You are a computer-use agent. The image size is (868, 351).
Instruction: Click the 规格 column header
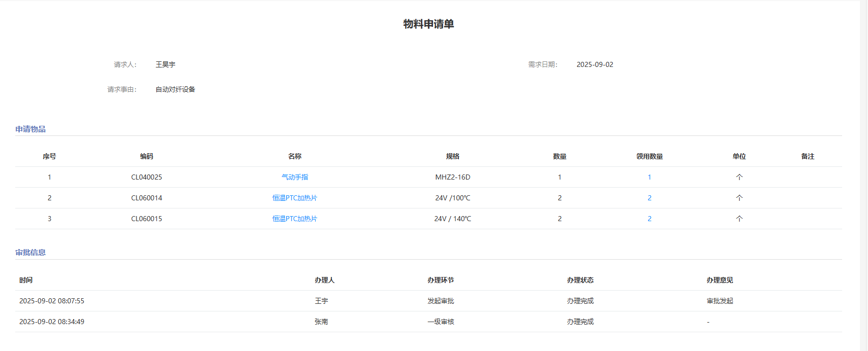(452, 156)
